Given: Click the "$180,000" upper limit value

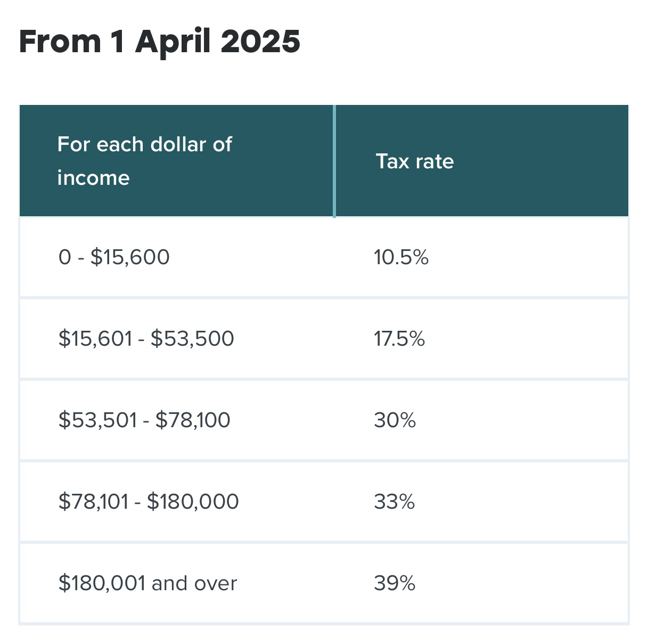Looking at the screenshot, I should 193,502.
